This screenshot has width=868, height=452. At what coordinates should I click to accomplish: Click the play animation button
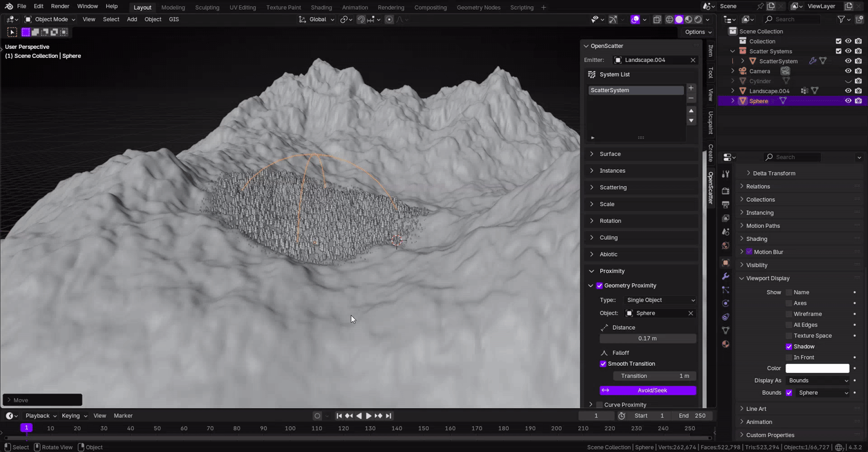[368, 416]
